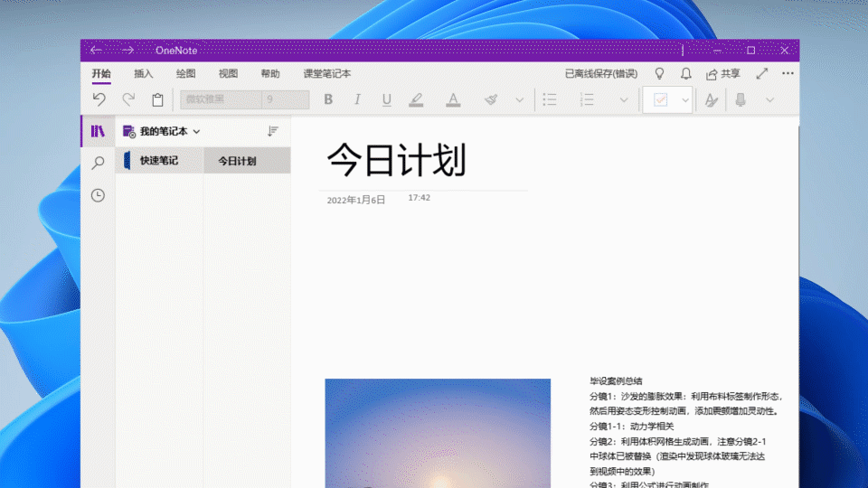Click the lightbulb Tell Me icon
Screen dimensions: 868x488
point(659,73)
